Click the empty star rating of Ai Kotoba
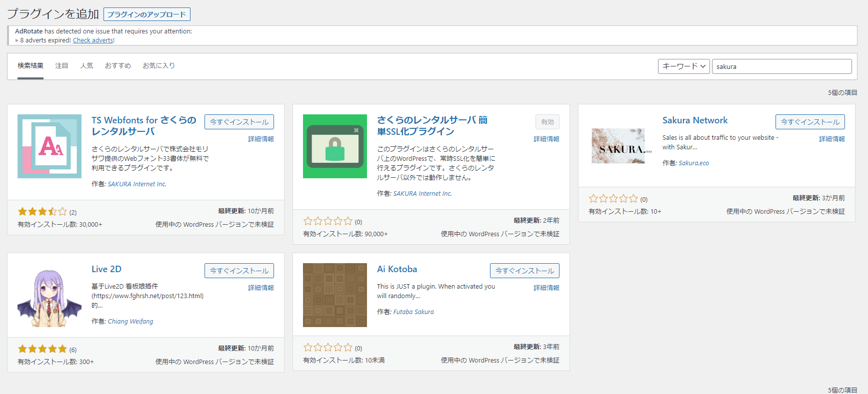 point(328,348)
